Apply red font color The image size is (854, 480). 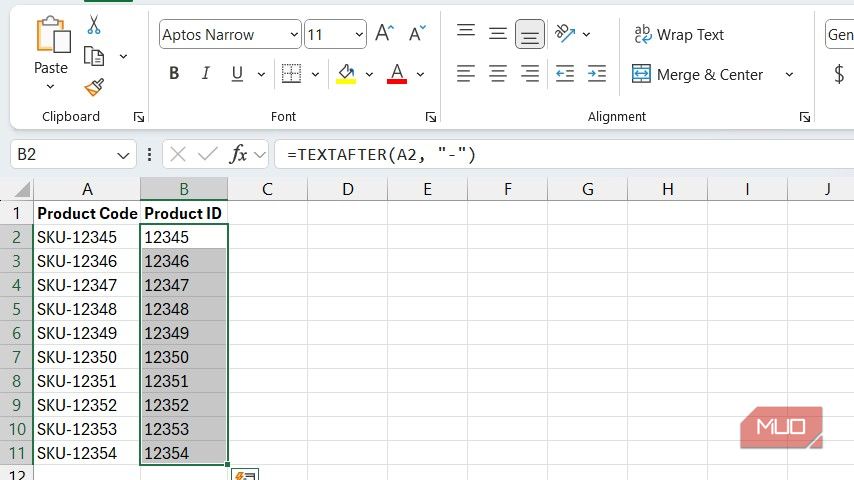[x=397, y=74]
